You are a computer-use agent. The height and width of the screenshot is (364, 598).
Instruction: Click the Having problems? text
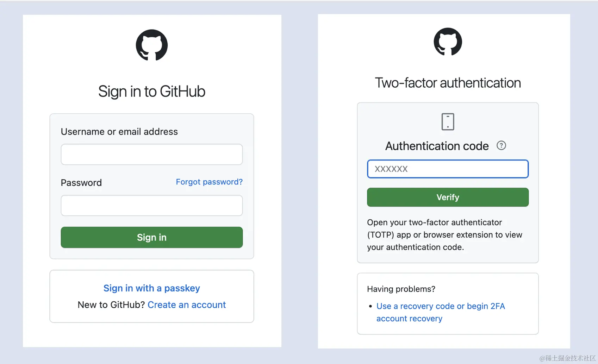pyautogui.click(x=401, y=289)
